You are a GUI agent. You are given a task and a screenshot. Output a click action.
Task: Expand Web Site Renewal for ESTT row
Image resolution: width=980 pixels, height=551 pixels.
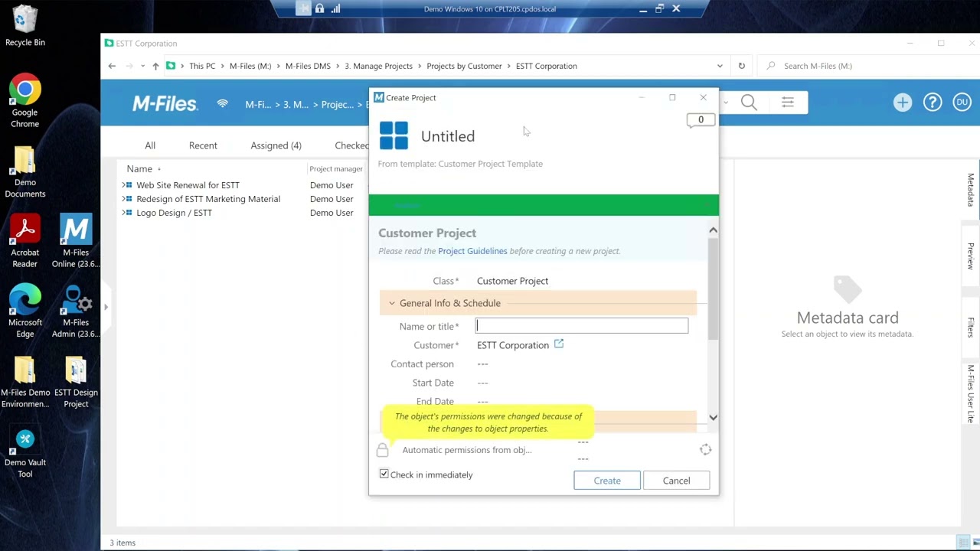point(124,185)
